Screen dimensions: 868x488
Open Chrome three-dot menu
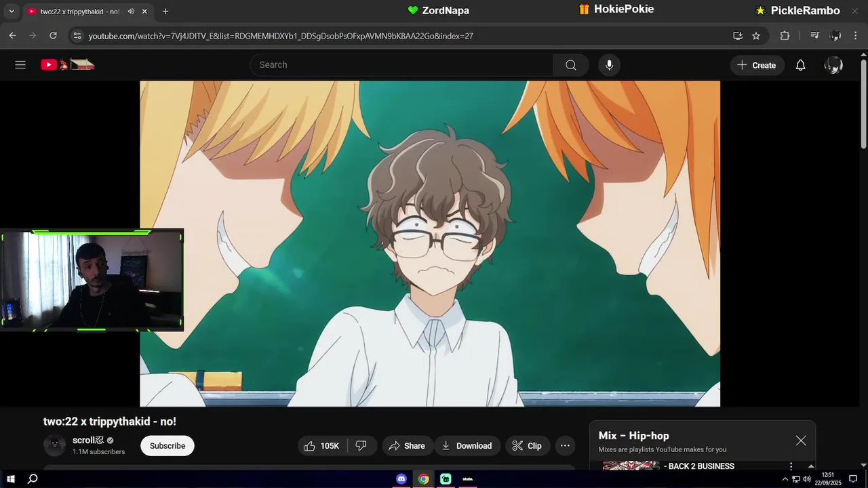click(855, 36)
